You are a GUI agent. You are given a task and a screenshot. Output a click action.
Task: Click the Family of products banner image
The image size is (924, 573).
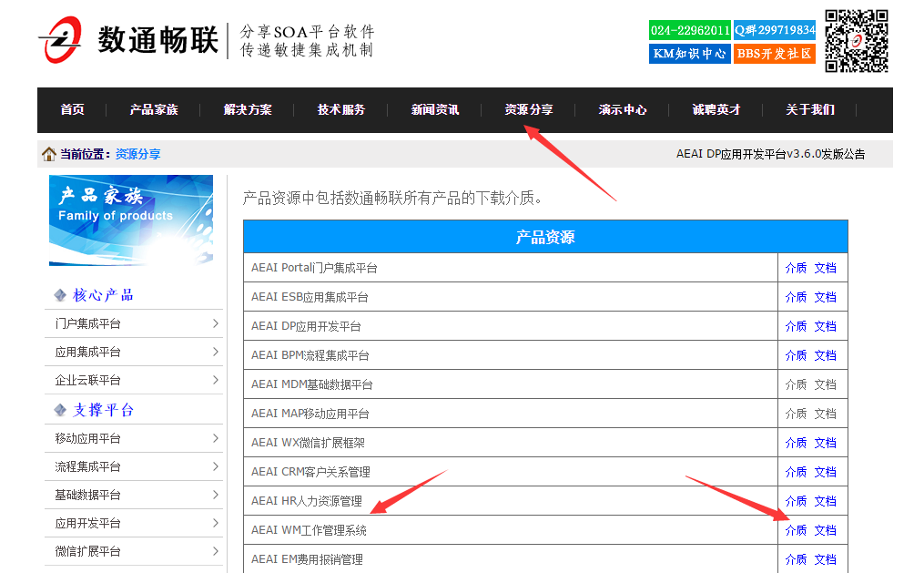click(x=131, y=220)
